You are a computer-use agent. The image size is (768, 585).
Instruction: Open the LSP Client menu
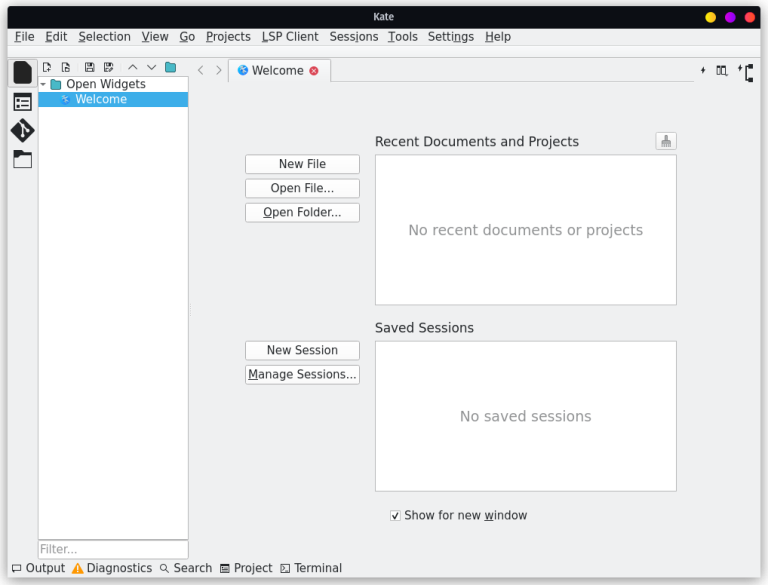(x=290, y=37)
